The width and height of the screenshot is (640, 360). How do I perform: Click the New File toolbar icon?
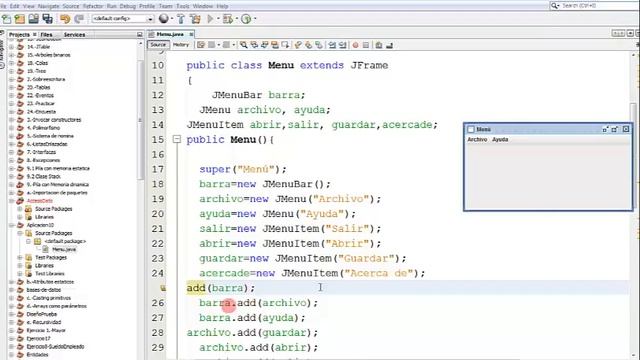[x=7, y=19]
